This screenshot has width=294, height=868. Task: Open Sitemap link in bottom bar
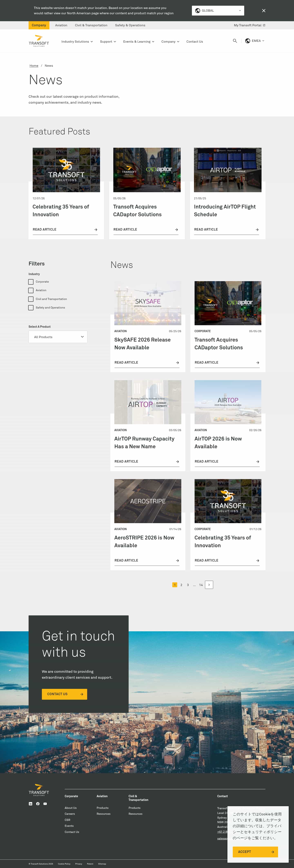(102, 864)
